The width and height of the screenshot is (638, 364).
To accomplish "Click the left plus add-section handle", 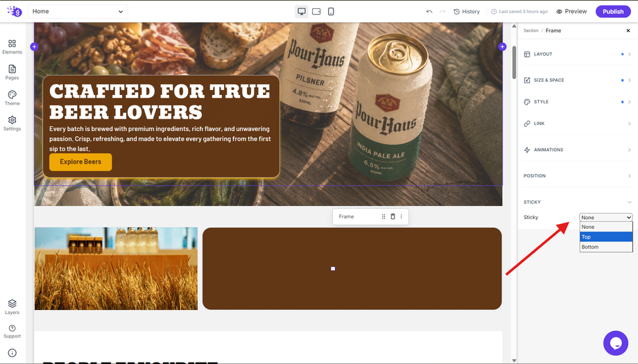I will (34, 46).
